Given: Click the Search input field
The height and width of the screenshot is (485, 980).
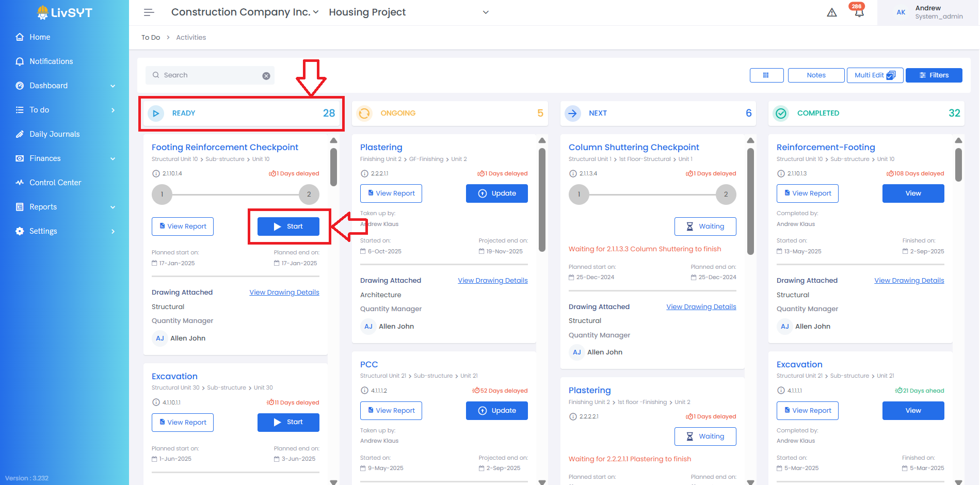Looking at the screenshot, I should (209, 75).
